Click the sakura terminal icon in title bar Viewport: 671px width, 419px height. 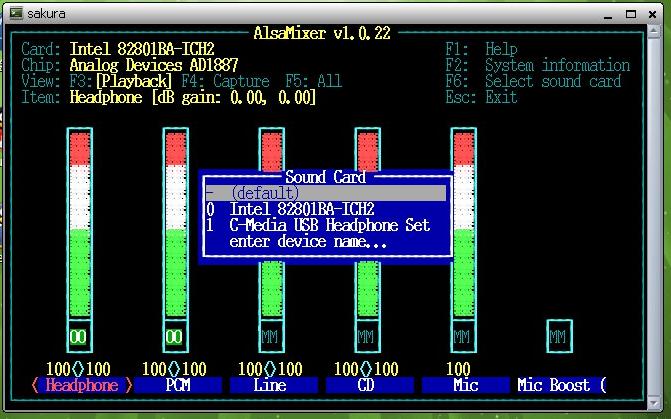[17, 13]
